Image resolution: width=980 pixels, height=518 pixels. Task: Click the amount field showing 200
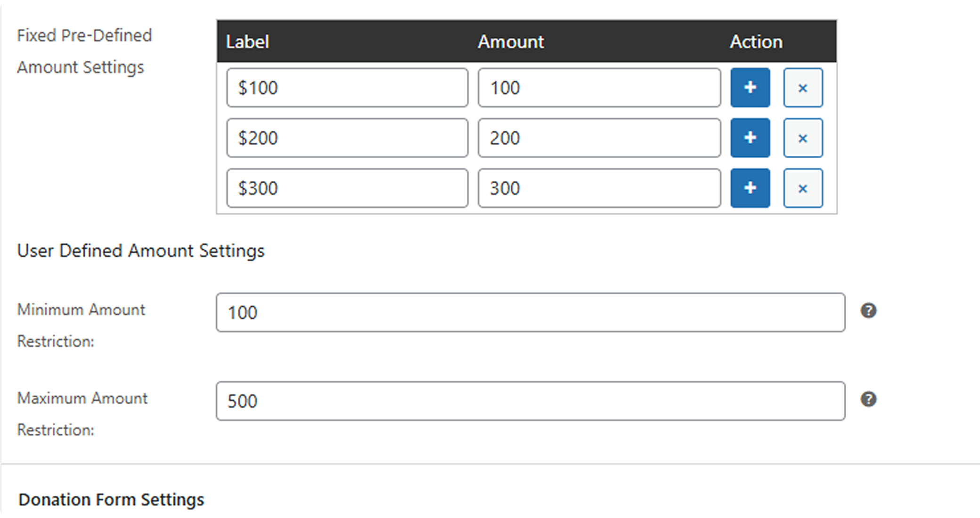(599, 138)
